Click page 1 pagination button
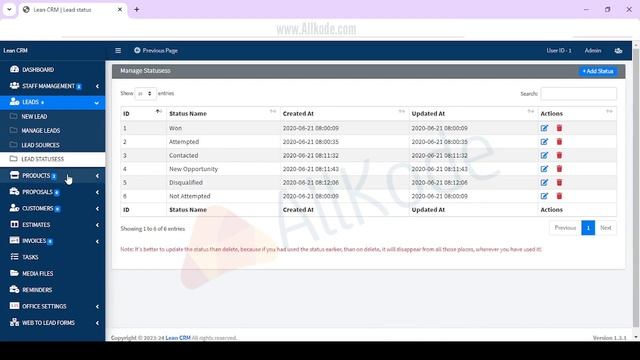 point(588,228)
